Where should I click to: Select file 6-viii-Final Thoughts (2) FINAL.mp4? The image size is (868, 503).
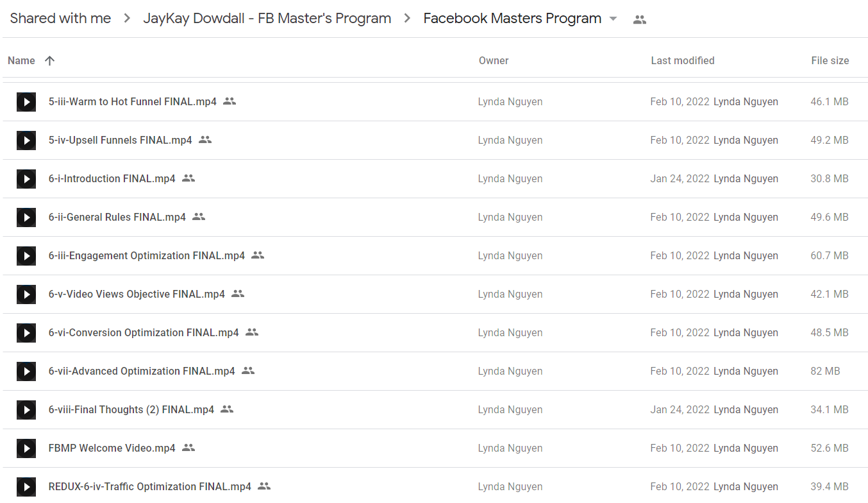coord(131,409)
